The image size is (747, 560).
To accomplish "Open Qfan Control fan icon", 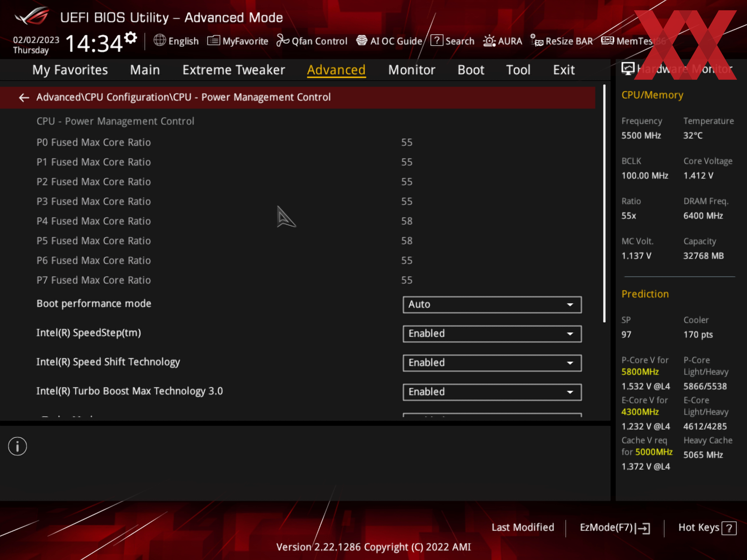I will pyautogui.click(x=283, y=40).
